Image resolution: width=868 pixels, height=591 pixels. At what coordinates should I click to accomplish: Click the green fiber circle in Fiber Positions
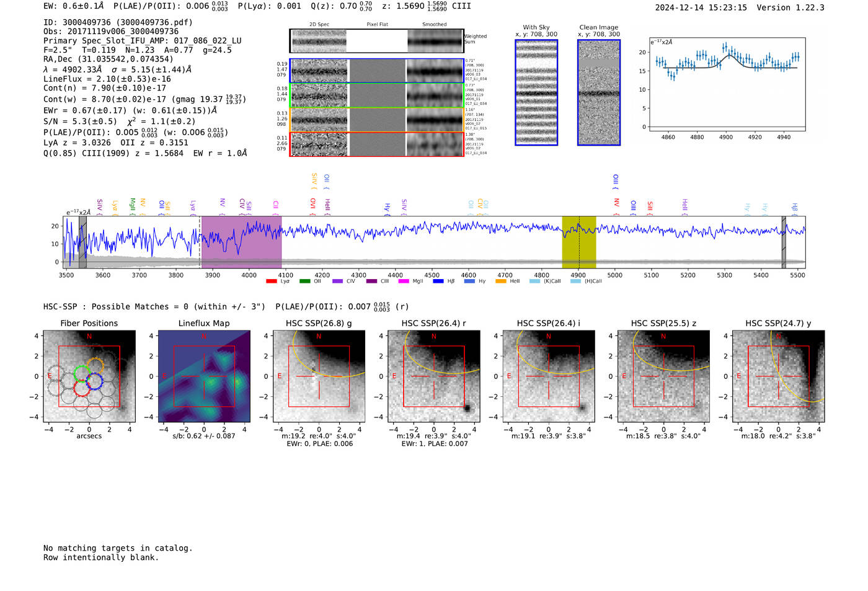82,375
